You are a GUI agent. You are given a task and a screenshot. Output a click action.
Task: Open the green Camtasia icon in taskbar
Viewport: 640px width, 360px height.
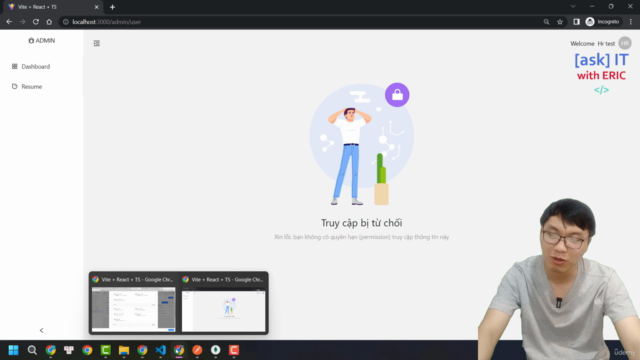(x=105, y=350)
